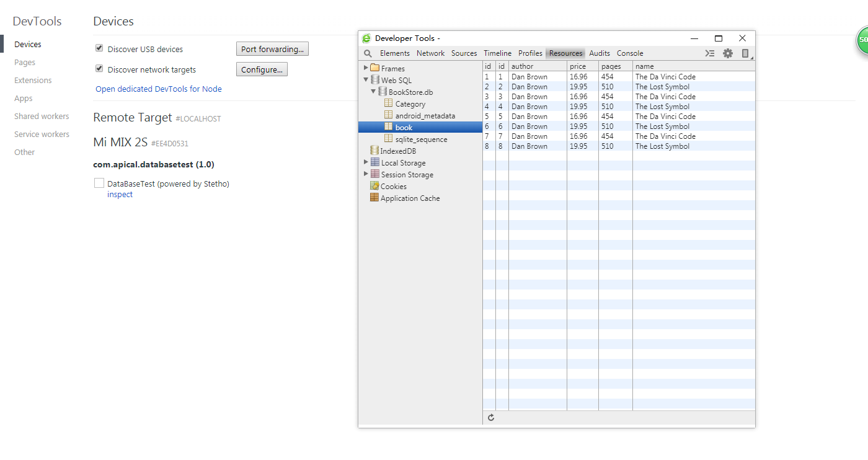Click The Da Vinci Code in row 1
This screenshot has width=868, height=460.
point(665,77)
